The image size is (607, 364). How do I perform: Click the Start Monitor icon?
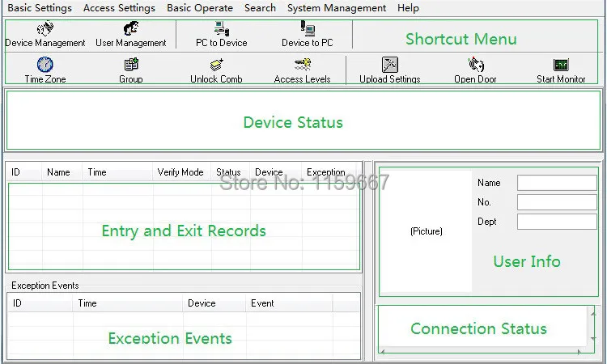point(561,65)
